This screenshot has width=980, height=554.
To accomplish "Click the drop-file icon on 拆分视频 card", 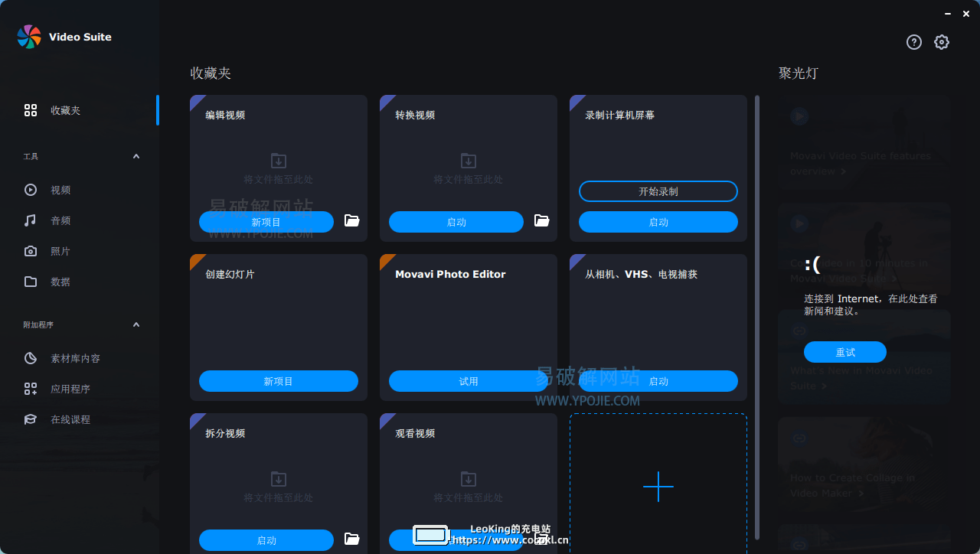I will coord(279,479).
